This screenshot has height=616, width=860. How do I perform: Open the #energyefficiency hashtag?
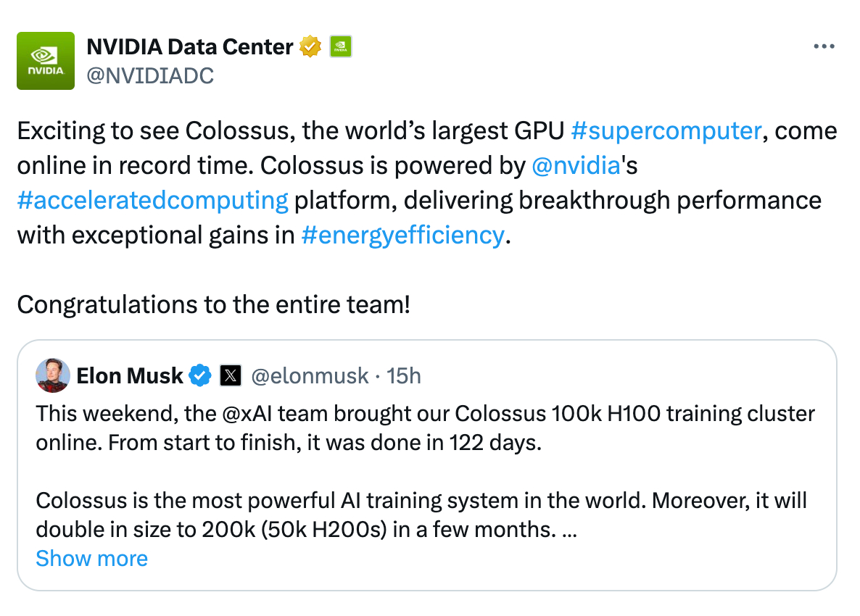coord(403,235)
